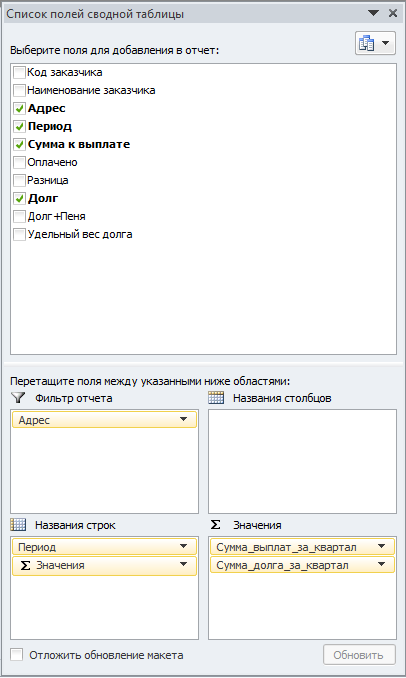Image resolution: width=406 pixels, height=678 pixels.
Task: Open Сумма_выплат_за_квартал value field dropdown
Action: click(x=381, y=547)
